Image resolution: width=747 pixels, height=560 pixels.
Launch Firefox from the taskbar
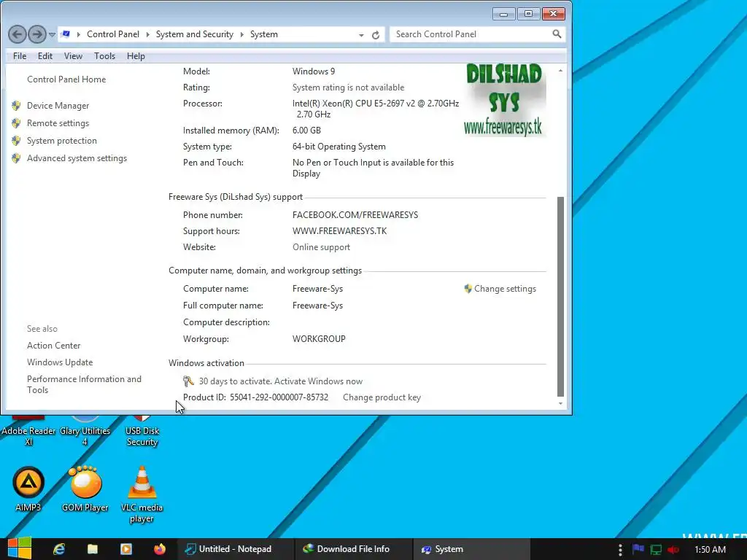pos(160,549)
